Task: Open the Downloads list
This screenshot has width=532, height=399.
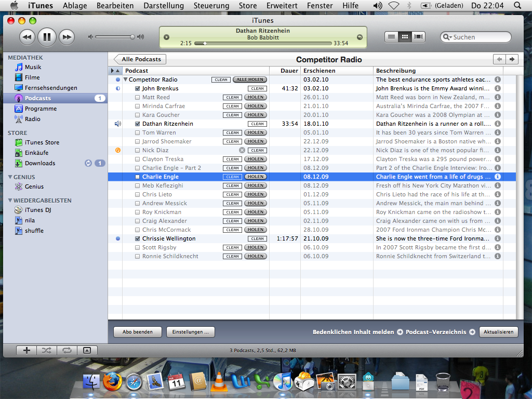Action: [x=39, y=163]
